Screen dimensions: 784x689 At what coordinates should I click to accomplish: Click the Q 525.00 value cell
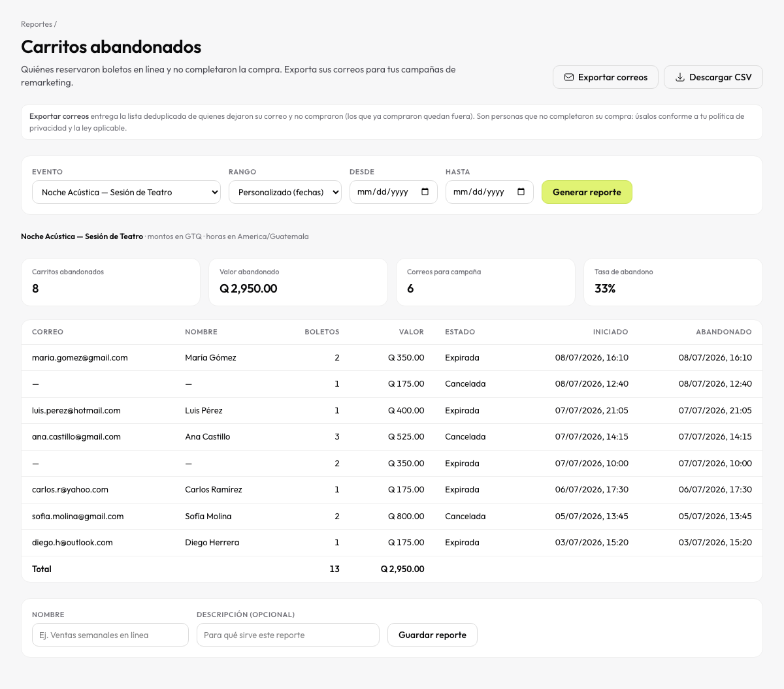(406, 437)
